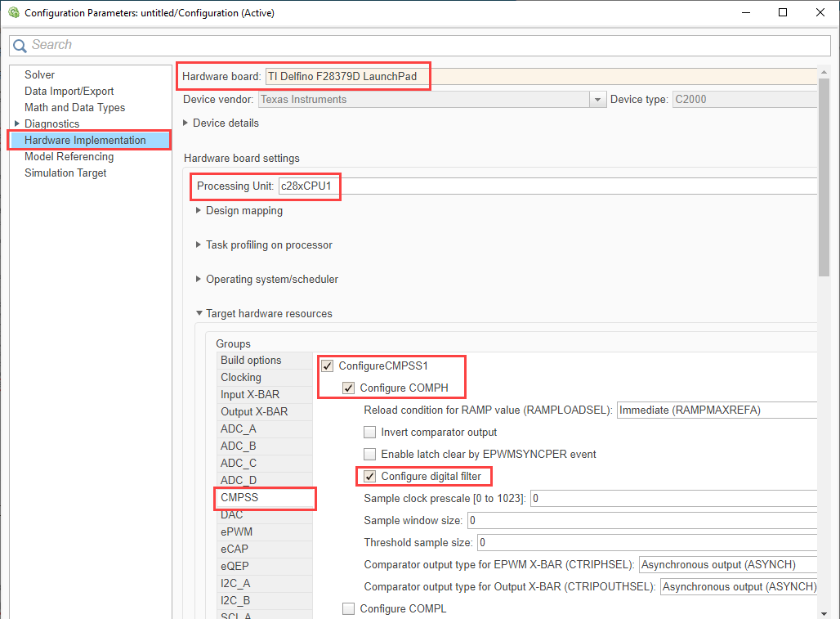840x619 pixels.
Task: Check the Configure COMPL checkbox
Action: tap(349, 608)
